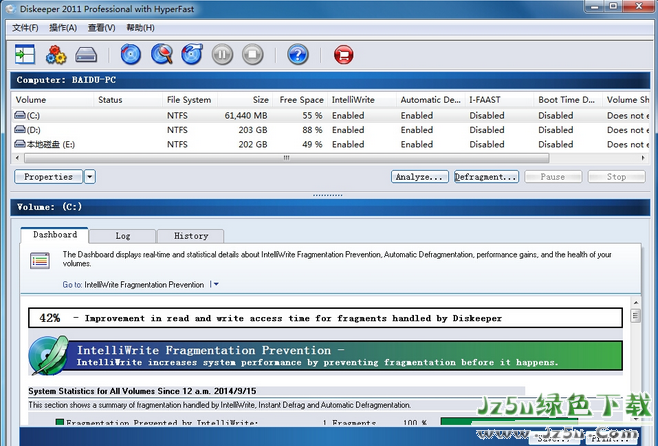Sort by Automatic De... column header
The height and width of the screenshot is (446, 658).
pyautogui.click(x=431, y=99)
